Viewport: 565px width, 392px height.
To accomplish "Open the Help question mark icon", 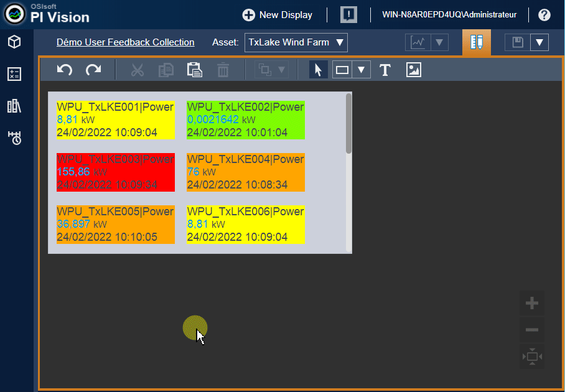I will coord(544,15).
